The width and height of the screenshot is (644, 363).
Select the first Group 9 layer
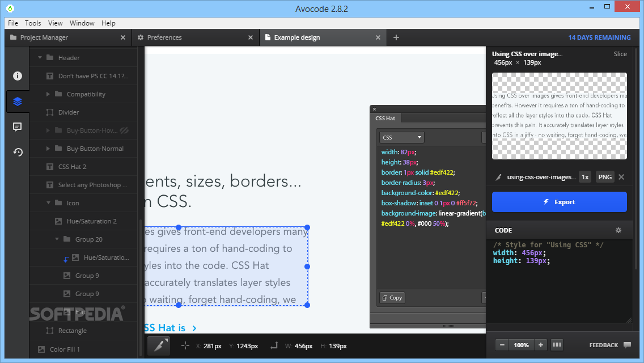pyautogui.click(x=83, y=276)
